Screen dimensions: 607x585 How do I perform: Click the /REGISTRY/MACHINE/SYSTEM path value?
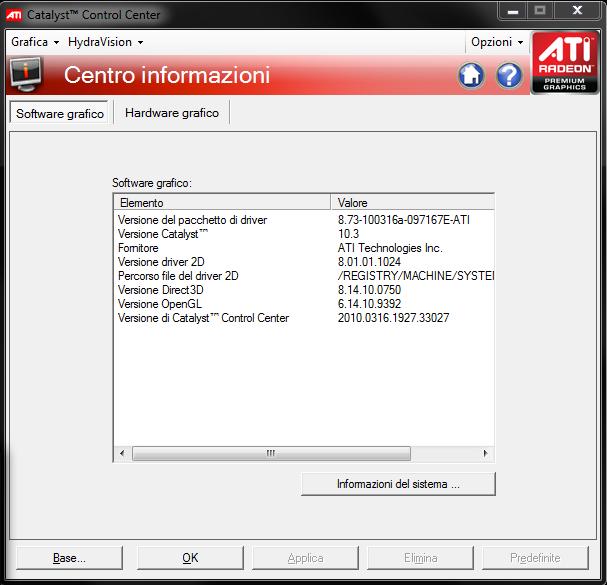pos(416,276)
